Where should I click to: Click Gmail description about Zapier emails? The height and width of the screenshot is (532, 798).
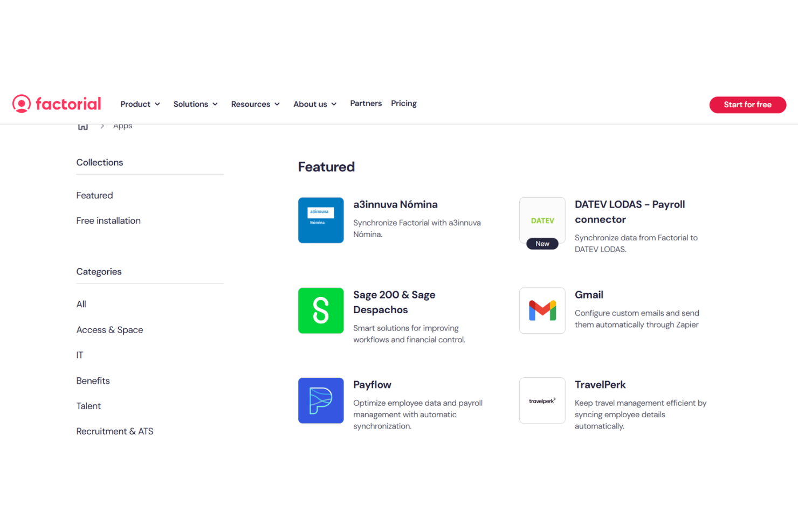[x=637, y=319]
